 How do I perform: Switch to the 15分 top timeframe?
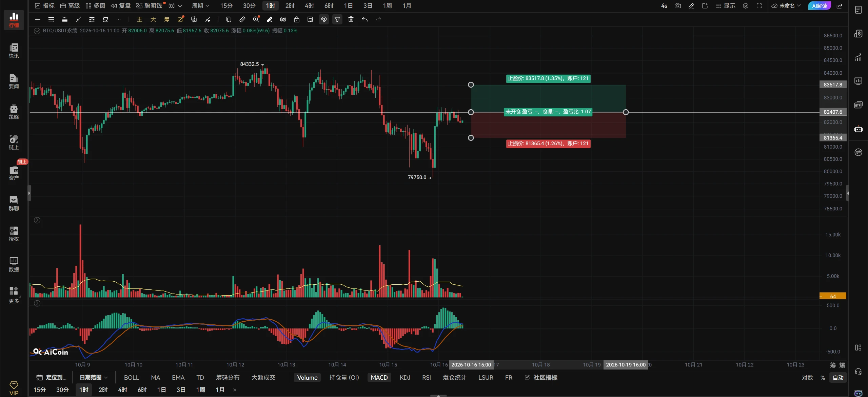[x=226, y=6]
